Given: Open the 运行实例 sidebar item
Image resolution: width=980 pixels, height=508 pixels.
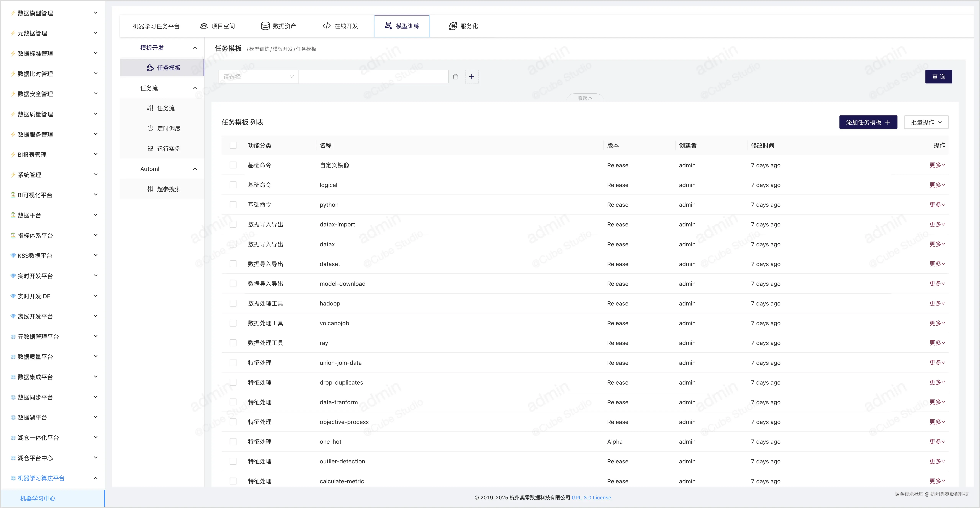Looking at the screenshot, I should coord(164,149).
